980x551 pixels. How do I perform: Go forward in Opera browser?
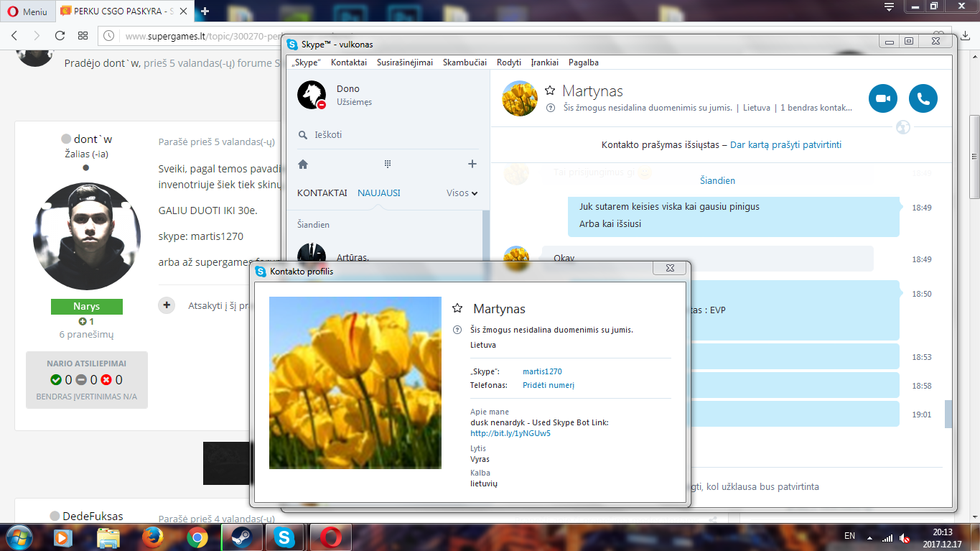pyautogui.click(x=37, y=35)
